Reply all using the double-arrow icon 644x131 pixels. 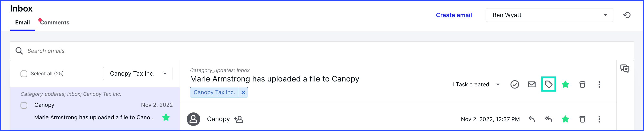(x=548, y=119)
